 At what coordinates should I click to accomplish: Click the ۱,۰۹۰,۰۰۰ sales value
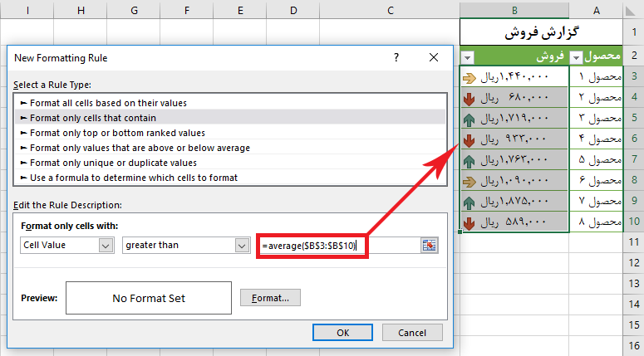point(514,180)
